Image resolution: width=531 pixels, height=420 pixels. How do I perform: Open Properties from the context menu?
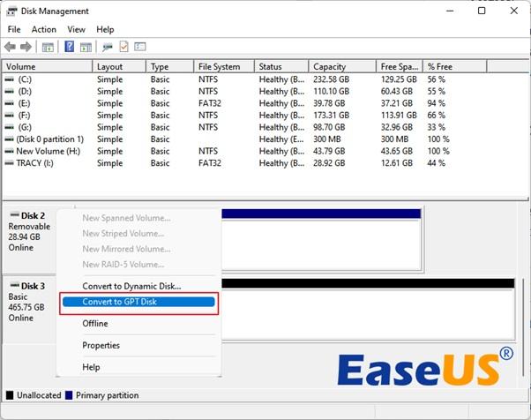[x=101, y=345]
